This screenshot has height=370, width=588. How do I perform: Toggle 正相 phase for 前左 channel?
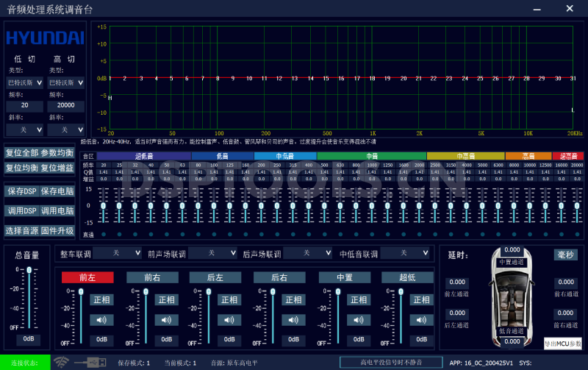pos(102,299)
